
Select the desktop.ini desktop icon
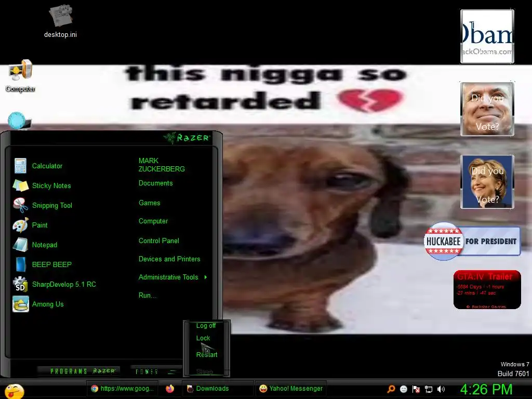pyautogui.click(x=60, y=21)
